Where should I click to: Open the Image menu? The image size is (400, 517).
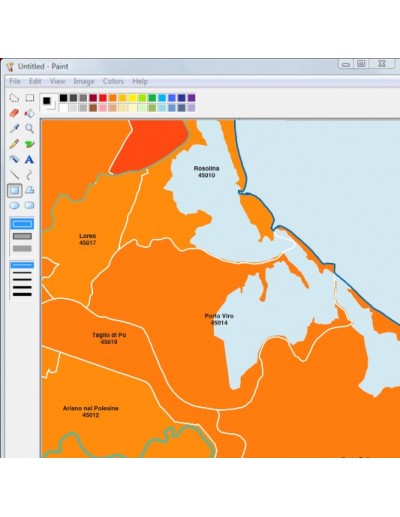coord(84,81)
